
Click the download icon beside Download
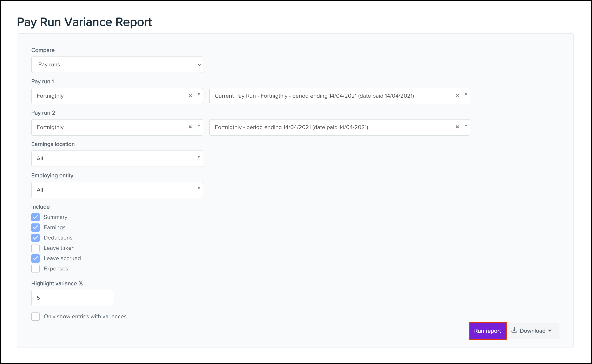tap(514, 330)
